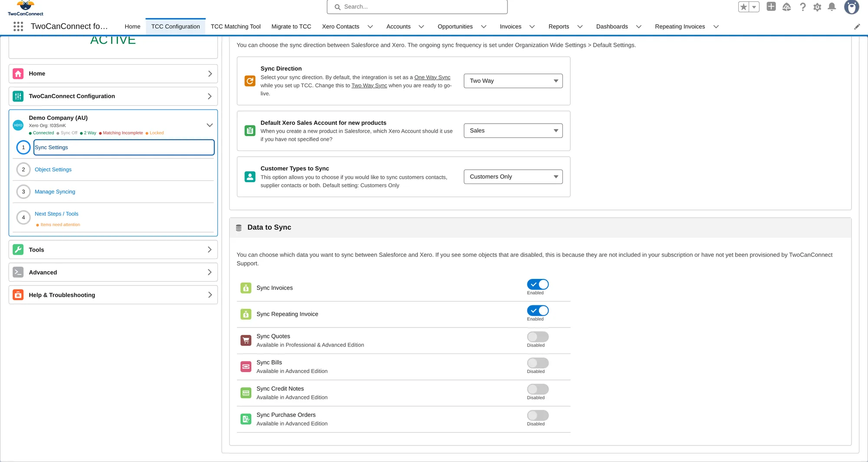Click in the global Search field

pos(417,7)
